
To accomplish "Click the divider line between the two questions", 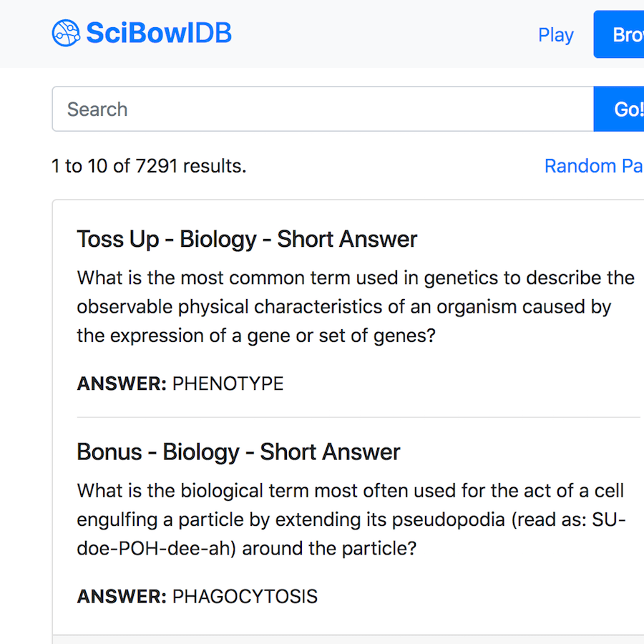I will (358, 417).
